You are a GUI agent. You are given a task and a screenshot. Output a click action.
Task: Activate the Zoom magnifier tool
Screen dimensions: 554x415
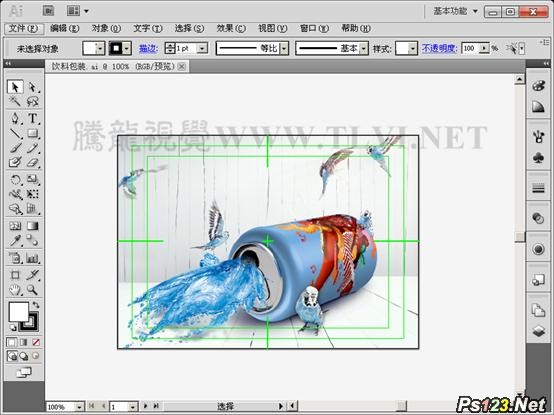tap(33, 290)
